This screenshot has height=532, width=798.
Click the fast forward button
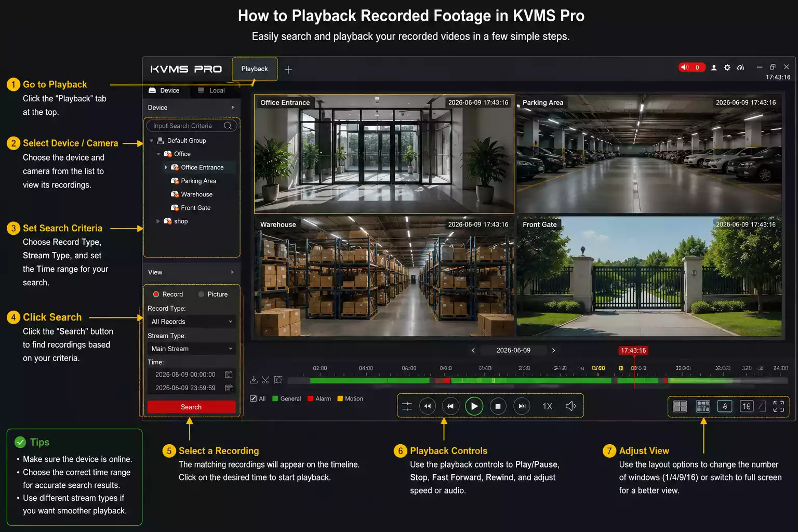pos(522,406)
